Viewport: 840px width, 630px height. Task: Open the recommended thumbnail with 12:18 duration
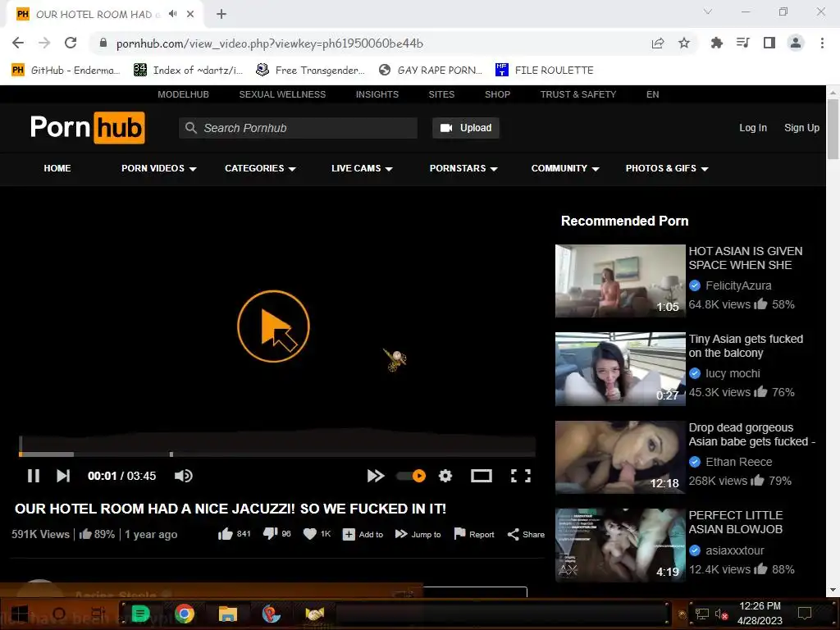[620, 457]
